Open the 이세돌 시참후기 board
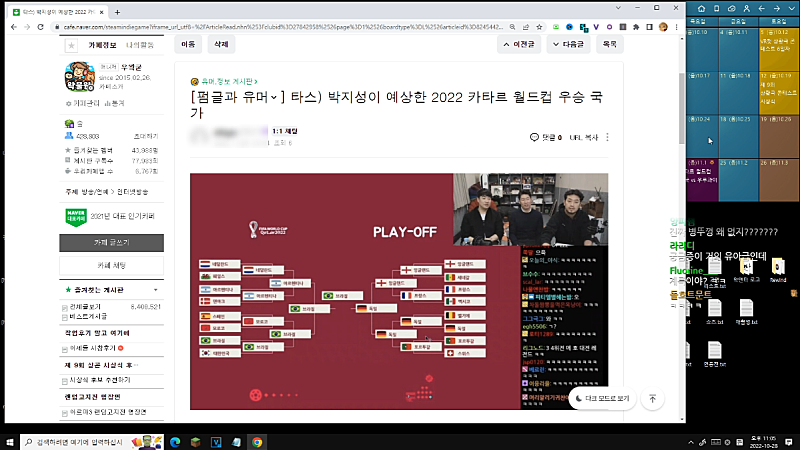800x450 pixels. pos(93,348)
